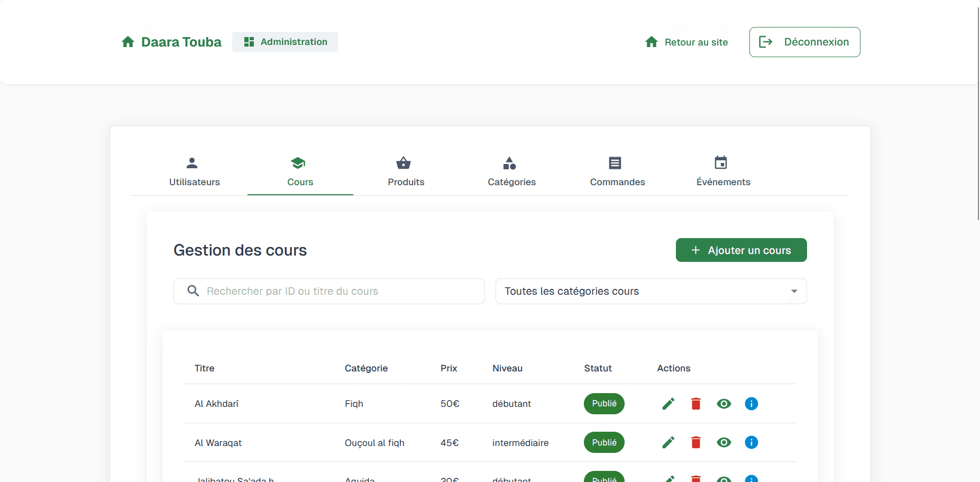Open the Produits tab
The height and width of the screenshot is (482, 980).
tap(406, 172)
